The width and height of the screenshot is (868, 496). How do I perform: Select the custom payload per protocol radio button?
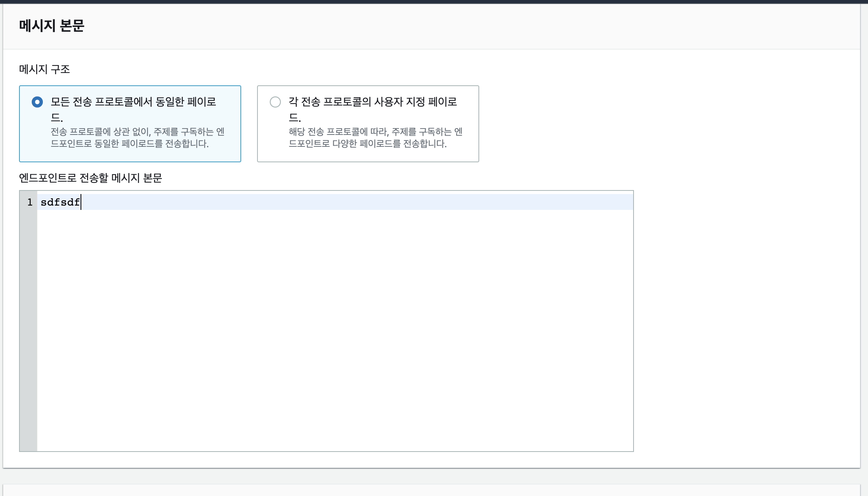pos(275,102)
